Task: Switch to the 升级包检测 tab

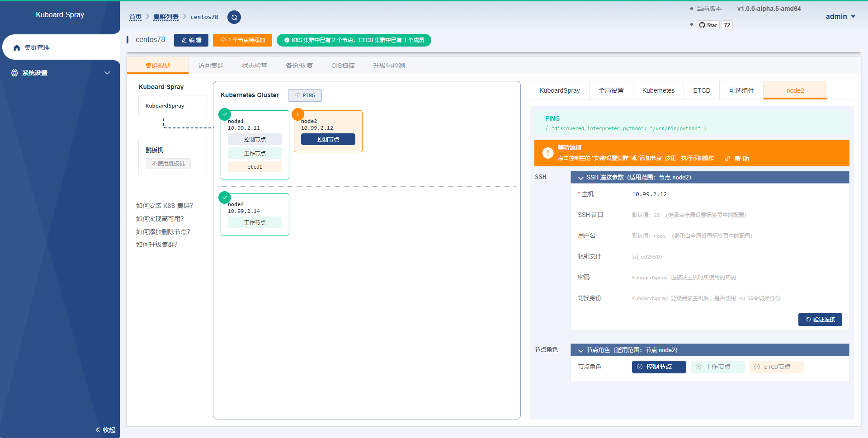Action: (389, 66)
